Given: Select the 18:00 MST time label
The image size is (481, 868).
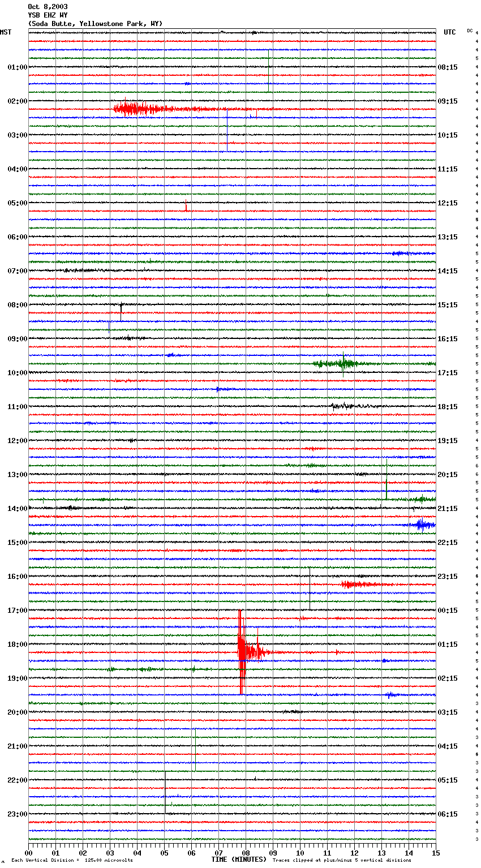Looking at the screenshot, I should click(x=18, y=644).
